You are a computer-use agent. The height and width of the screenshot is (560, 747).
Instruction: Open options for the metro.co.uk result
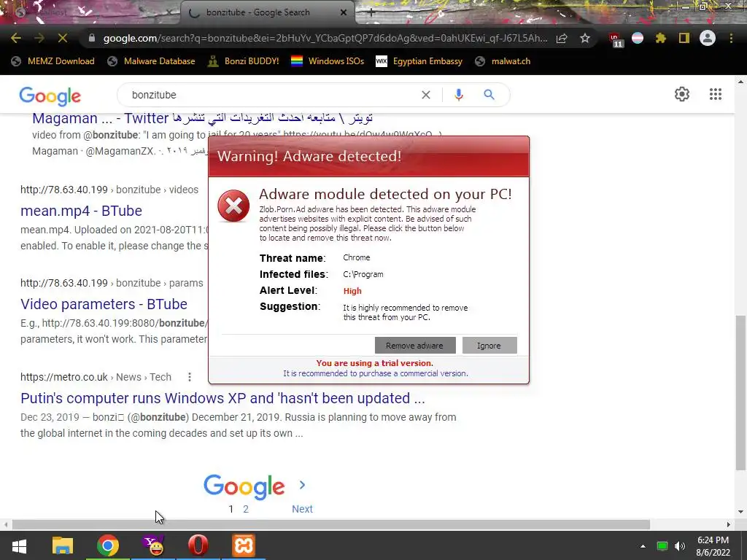pyautogui.click(x=190, y=377)
